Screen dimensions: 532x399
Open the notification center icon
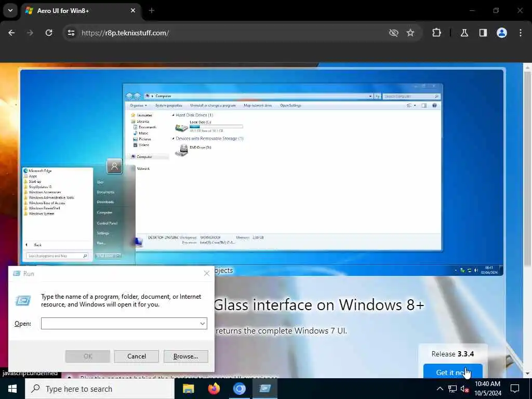click(x=515, y=389)
